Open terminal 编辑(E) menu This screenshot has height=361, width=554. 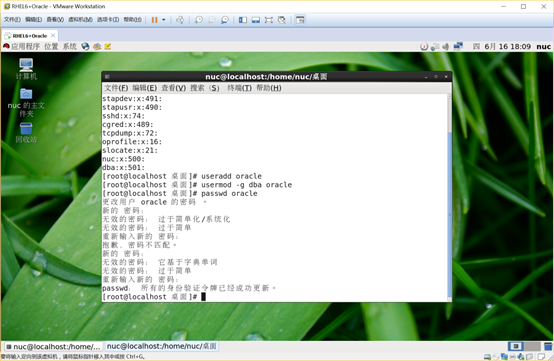(145, 88)
